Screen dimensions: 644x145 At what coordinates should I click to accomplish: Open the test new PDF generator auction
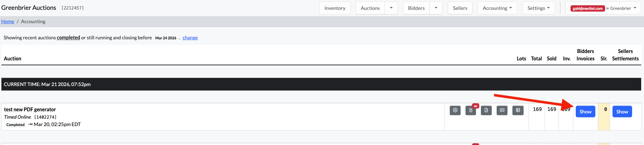click(x=30, y=110)
